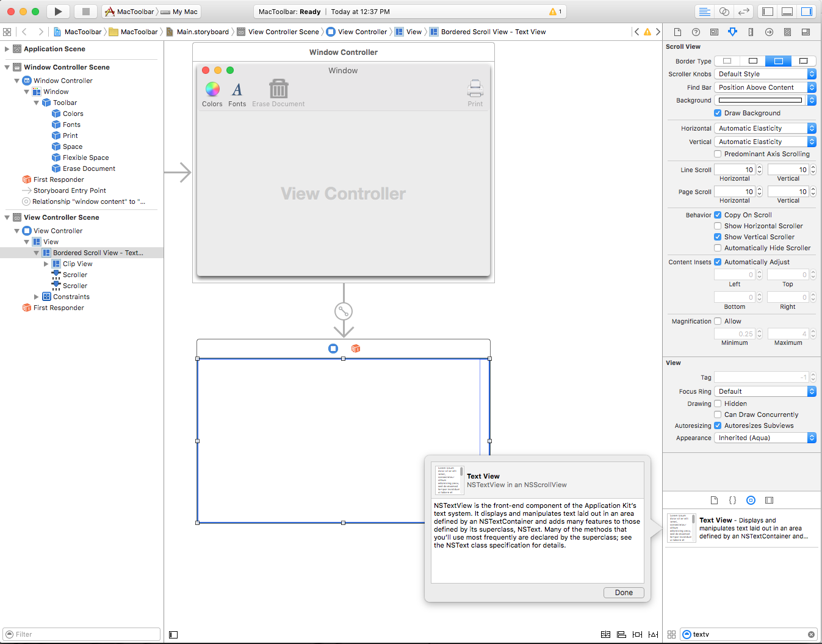The width and height of the screenshot is (822, 644).
Task: Click View Controller Scene breadcrumb
Action: coord(278,32)
